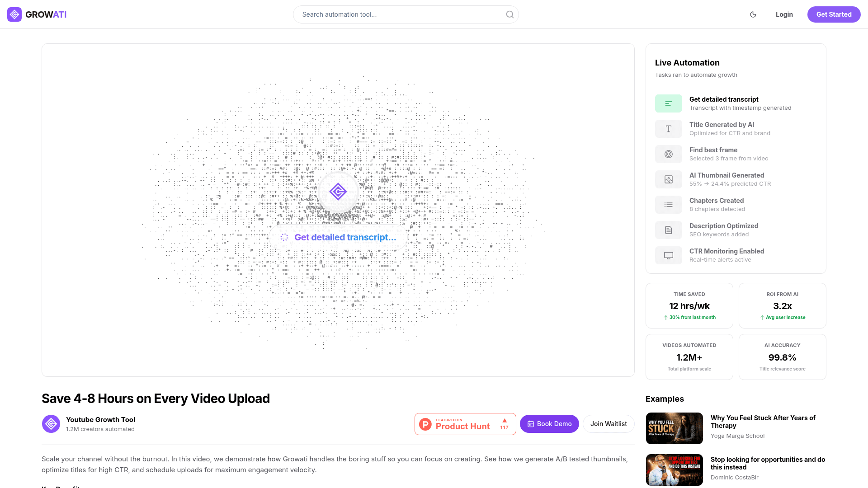Screen dimensions: 868x488
Task: Click the Product Hunt P logo
Action: click(425, 424)
